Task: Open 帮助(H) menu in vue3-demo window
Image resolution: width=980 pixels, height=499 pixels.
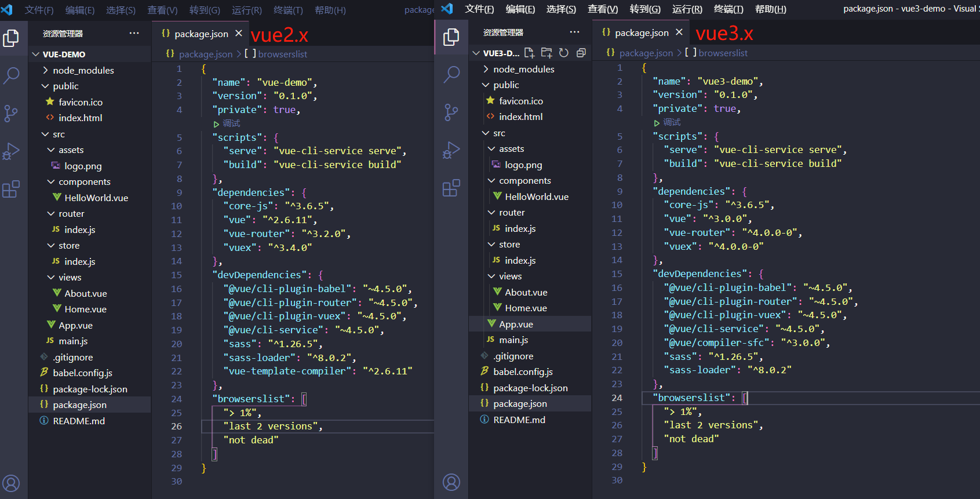Action: [x=771, y=9]
